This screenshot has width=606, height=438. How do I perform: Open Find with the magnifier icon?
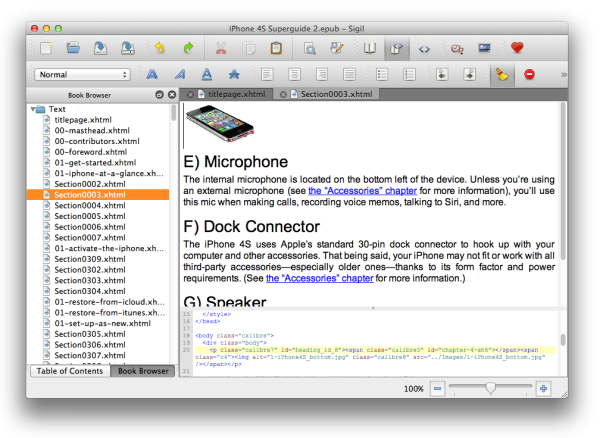tap(309, 48)
